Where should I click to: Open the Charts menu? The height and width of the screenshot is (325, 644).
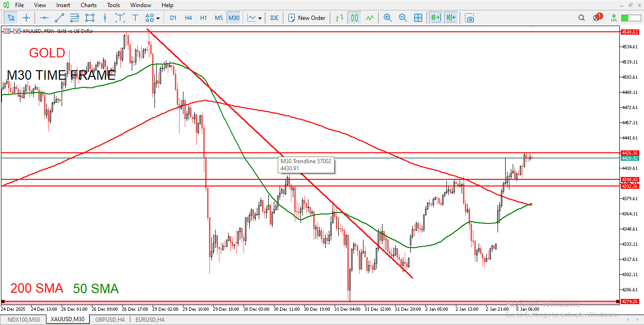tap(89, 5)
